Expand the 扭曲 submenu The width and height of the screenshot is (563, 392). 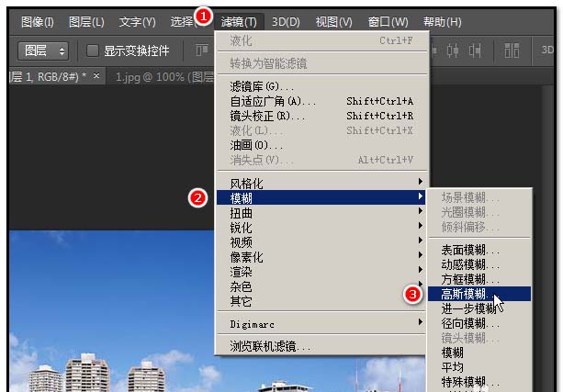(321, 213)
